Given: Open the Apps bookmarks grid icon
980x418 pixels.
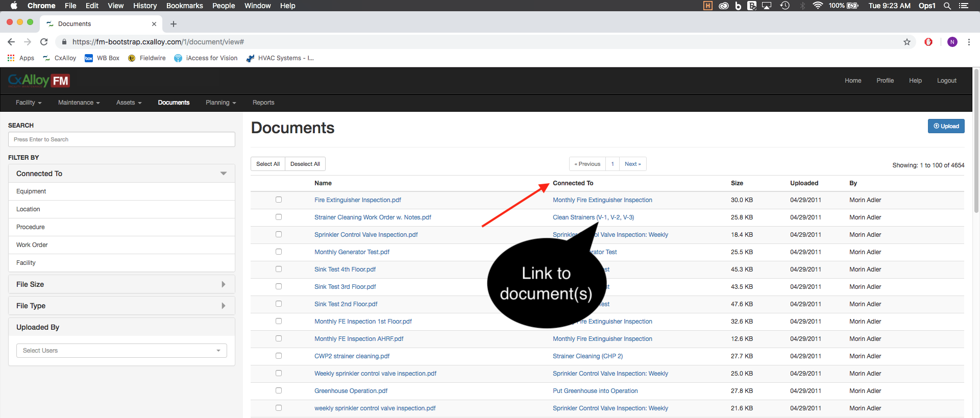Looking at the screenshot, I should (x=11, y=58).
